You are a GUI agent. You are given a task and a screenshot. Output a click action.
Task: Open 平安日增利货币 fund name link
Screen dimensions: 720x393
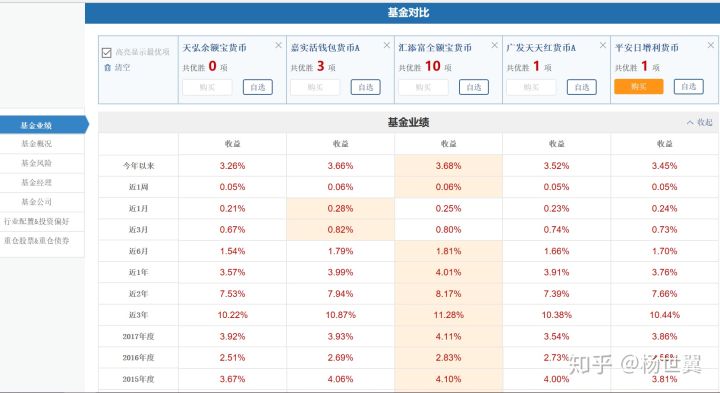[647, 48]
